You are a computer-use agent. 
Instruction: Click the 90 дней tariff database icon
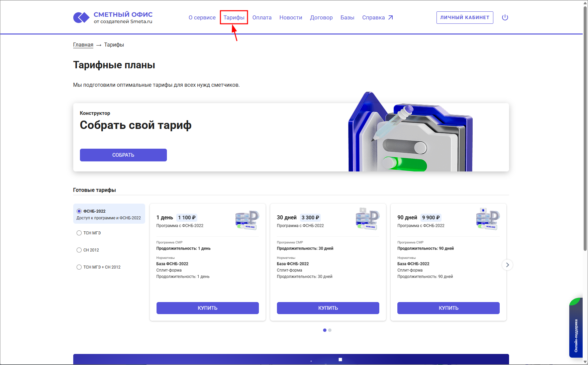[488, 219]
